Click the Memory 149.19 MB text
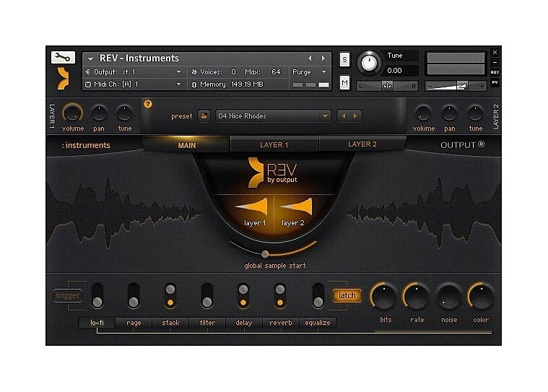This screenshot has width=548, height=392. point(231,84)
